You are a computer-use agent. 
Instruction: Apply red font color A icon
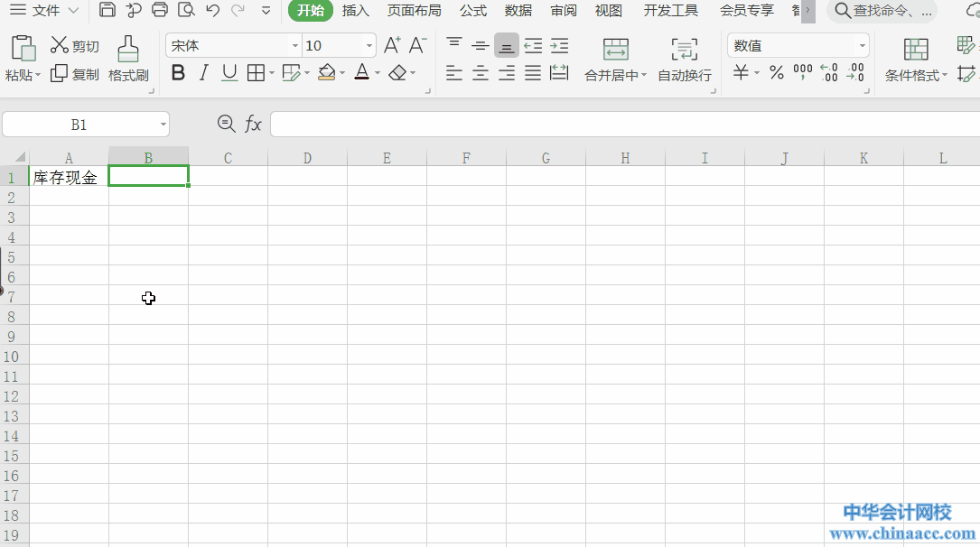click(x=362, y=73)
